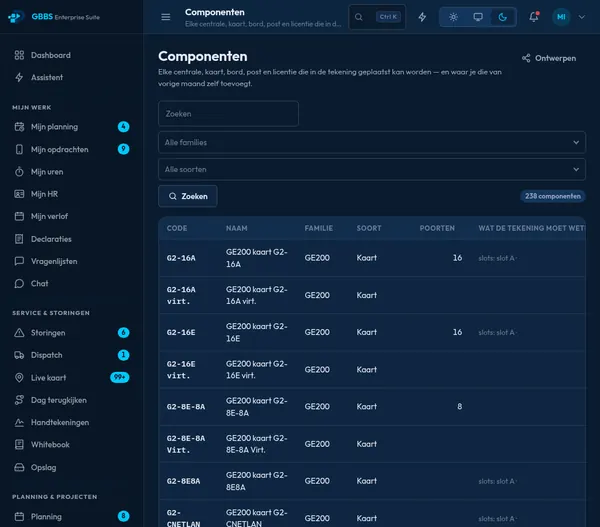This screenshot has height=527, width=600.
Task: Click the Handtekeningen signature icon
Action: tap(19, 423)
